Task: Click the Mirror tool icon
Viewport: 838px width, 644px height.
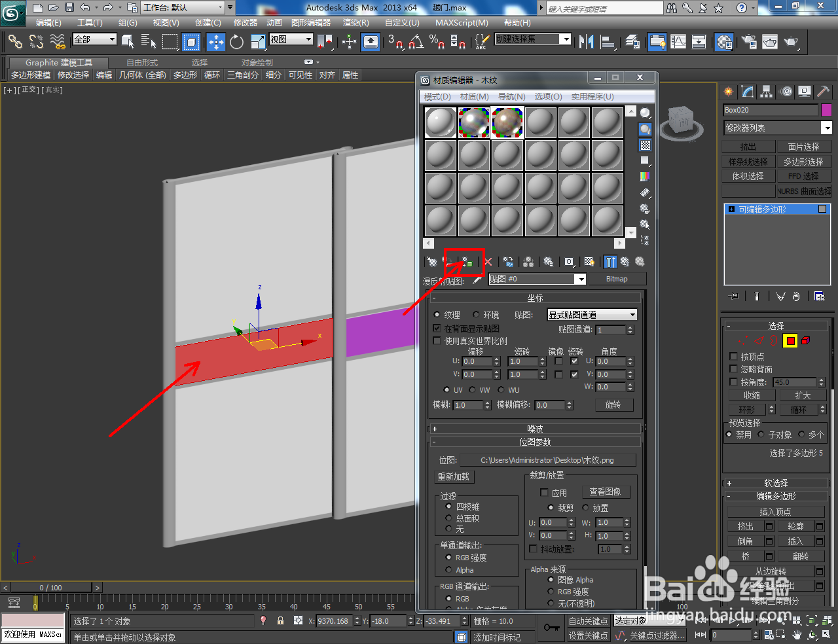Action: (x=587, y=42)
